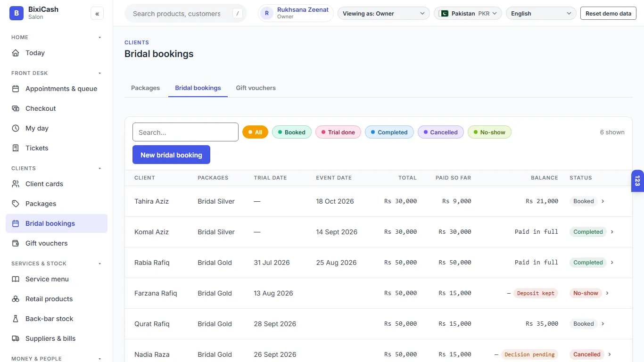Open Today via its home icon
Image resolution: width=644 pixels, height=362 pixels.
pos(16,53)
